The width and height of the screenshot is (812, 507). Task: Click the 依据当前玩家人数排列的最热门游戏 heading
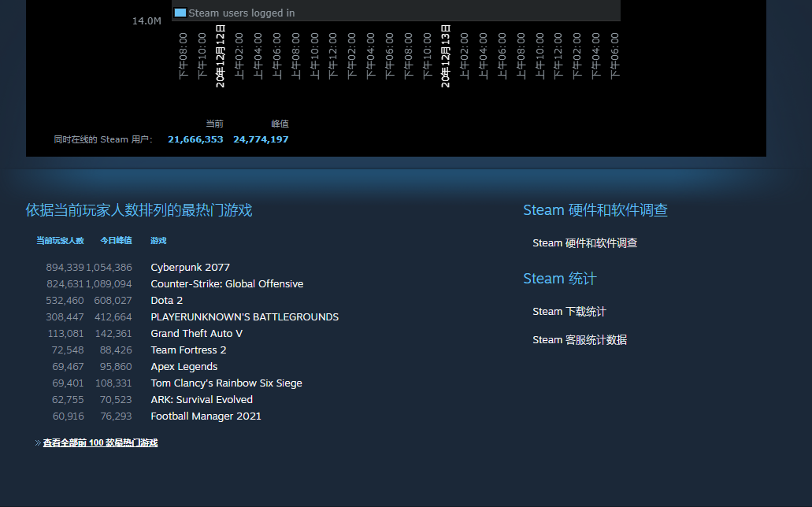pos(139,210)
